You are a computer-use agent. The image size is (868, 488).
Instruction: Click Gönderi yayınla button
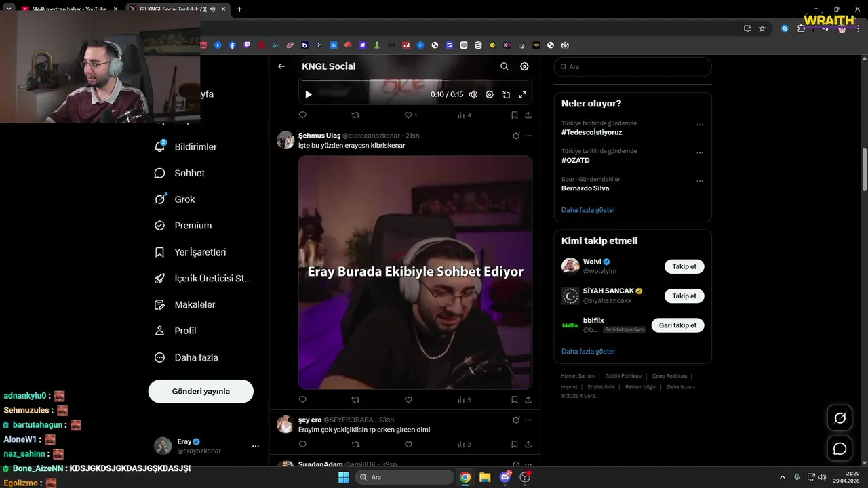tap(201, 391)
